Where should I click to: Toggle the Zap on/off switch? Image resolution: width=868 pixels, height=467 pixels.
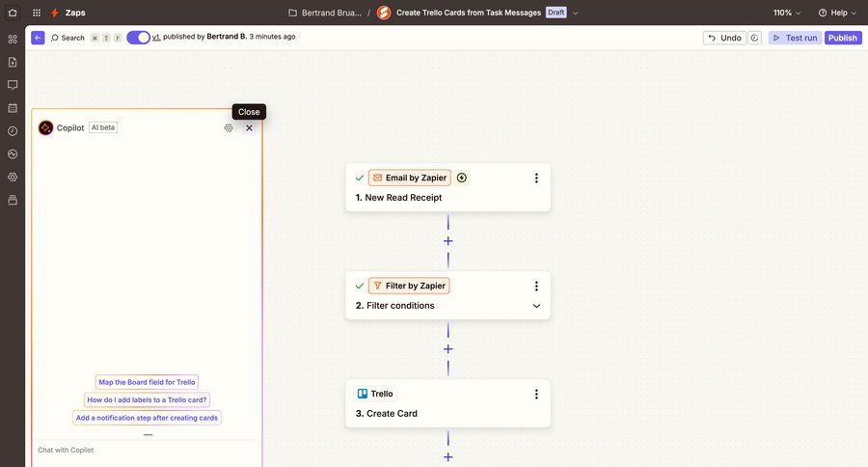[138, 37]
